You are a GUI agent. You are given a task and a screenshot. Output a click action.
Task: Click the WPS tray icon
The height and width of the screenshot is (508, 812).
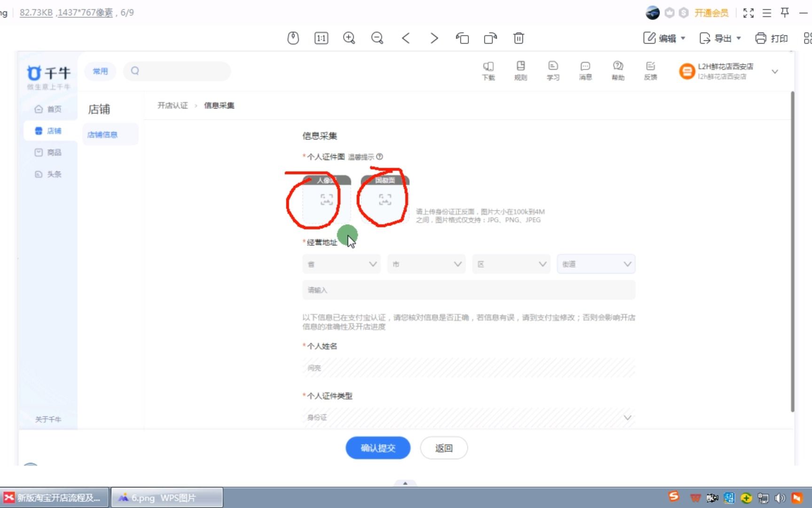coord(695,498)
